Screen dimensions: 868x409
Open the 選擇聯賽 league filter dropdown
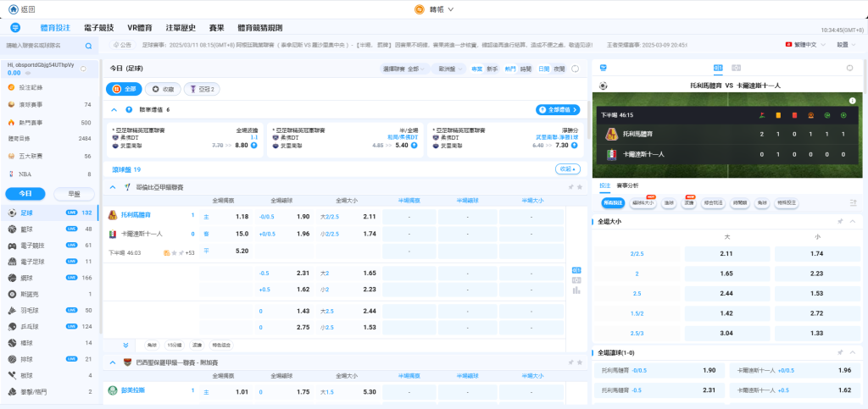pyautogui.click(x=405, y=69)
